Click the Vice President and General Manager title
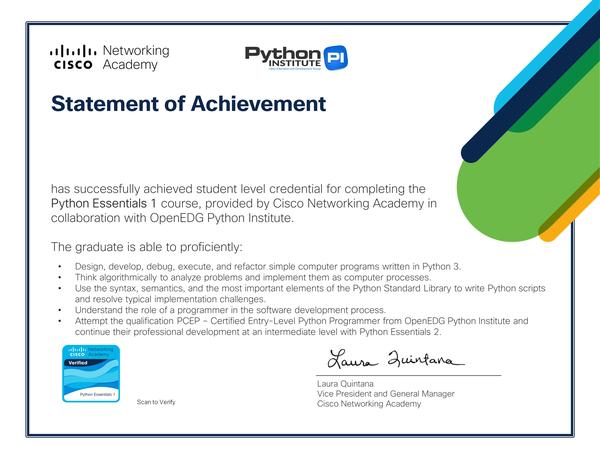 385,394
